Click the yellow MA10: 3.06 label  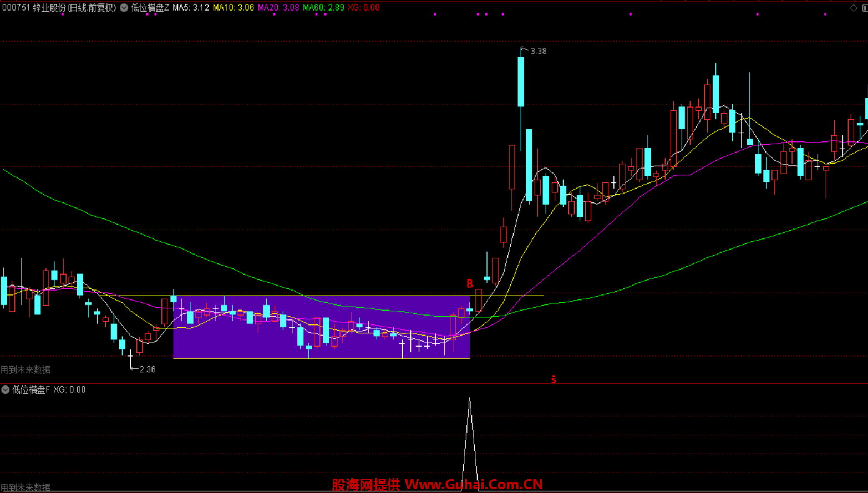pos(234,8)
